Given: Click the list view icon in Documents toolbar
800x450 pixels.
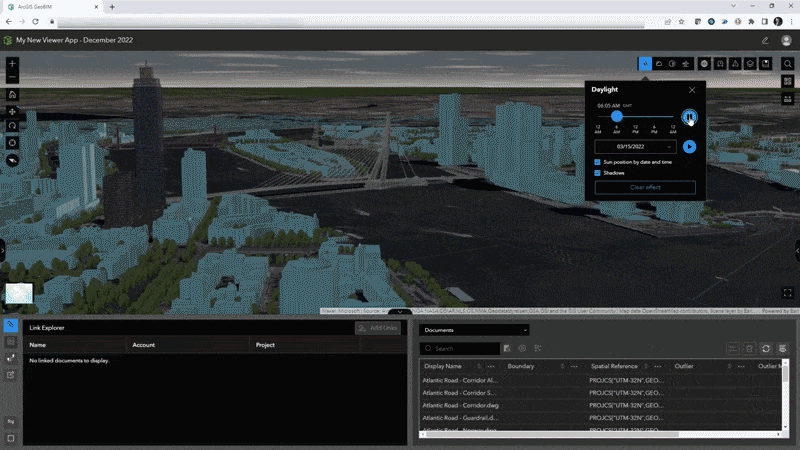Looking at the screenshot, I should click(733, 348).
